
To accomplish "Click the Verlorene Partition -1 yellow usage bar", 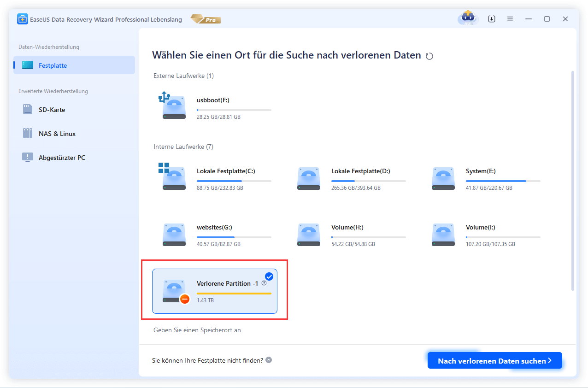I will pos(234,294).
